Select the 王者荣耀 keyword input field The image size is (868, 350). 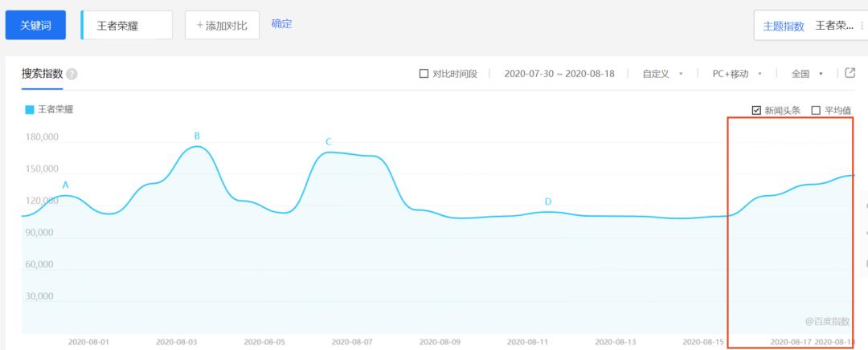[127, 25]
